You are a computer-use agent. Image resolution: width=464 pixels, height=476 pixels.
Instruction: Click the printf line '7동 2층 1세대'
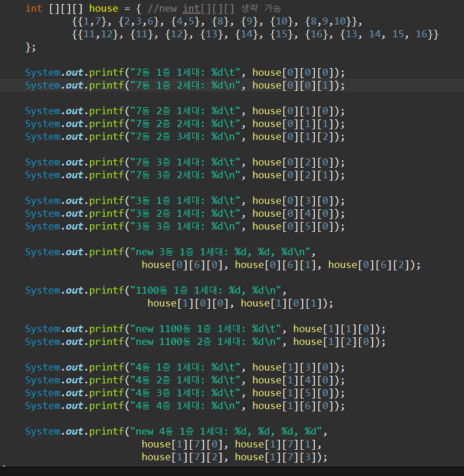[x=185, y=111]
